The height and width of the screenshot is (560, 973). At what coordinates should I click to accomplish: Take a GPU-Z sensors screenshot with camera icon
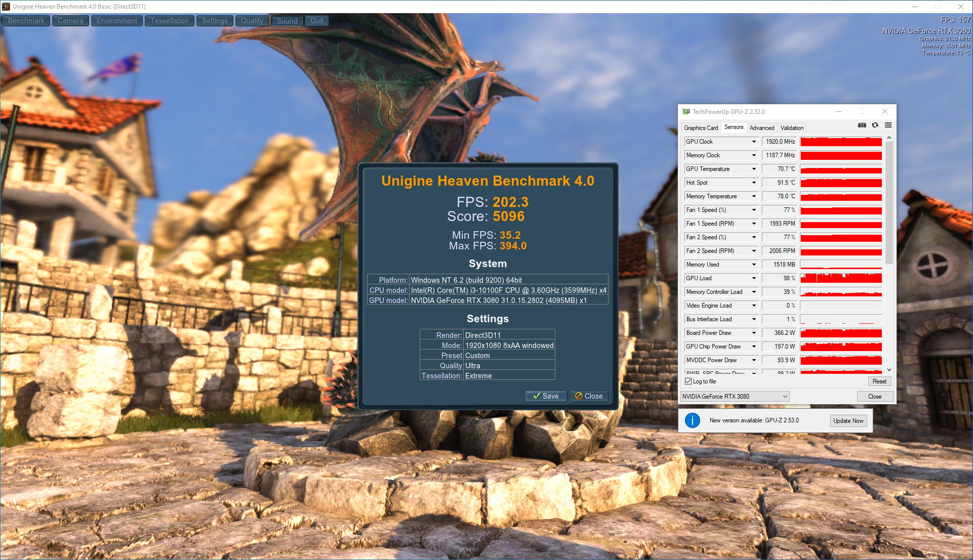click(862, 125)
